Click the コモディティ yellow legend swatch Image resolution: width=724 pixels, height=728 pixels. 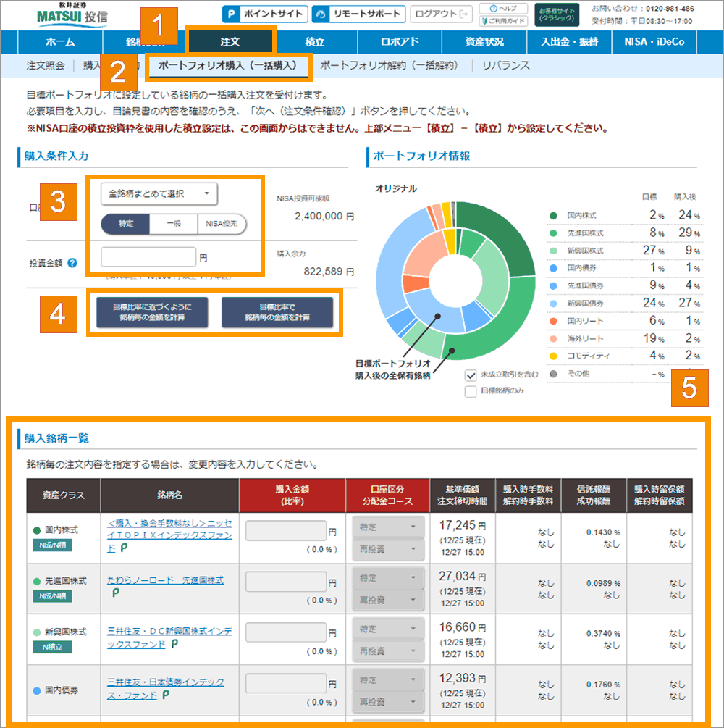(553, 356)
